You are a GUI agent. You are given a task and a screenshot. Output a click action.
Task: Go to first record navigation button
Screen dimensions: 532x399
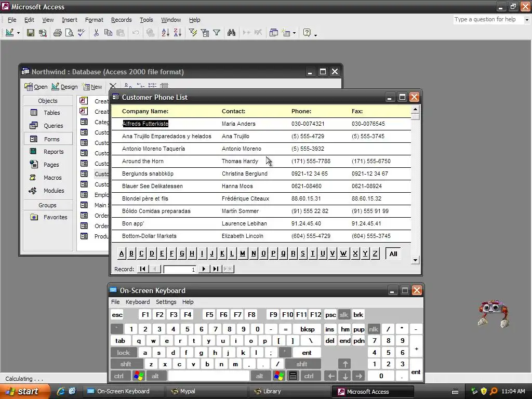[x=143, y=269]
